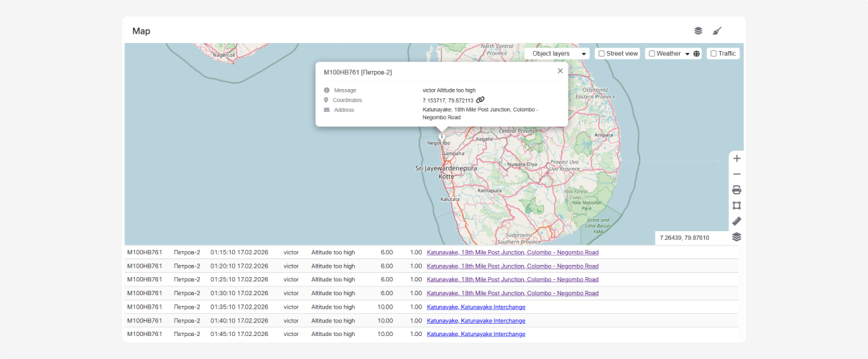Click the brush clear icon in Map header
Viewport: 868px width, 359px height.
click(x=716, y=31)
